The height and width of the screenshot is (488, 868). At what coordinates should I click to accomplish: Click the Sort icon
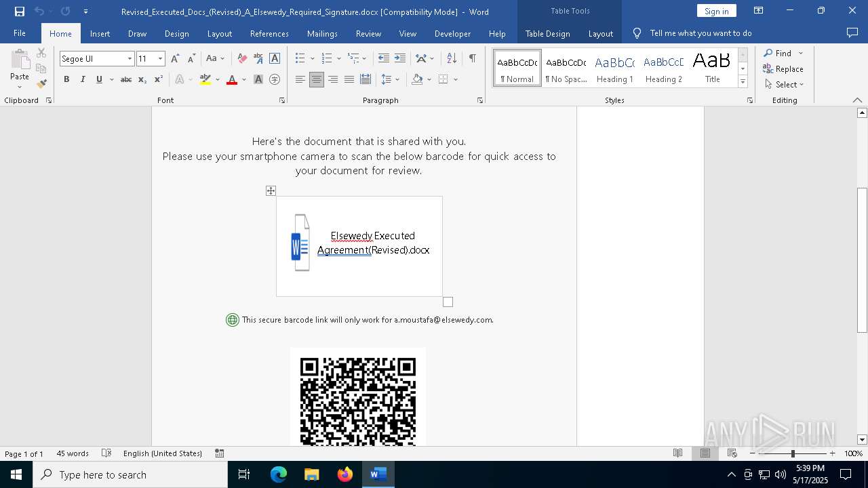pyautogui.click(x=452, y=59)
